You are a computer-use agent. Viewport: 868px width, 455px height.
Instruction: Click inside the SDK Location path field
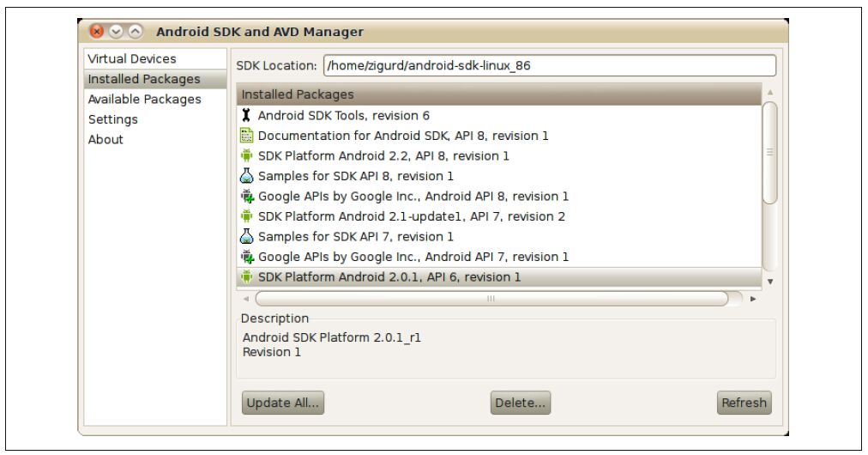click(x=550, y=65)
